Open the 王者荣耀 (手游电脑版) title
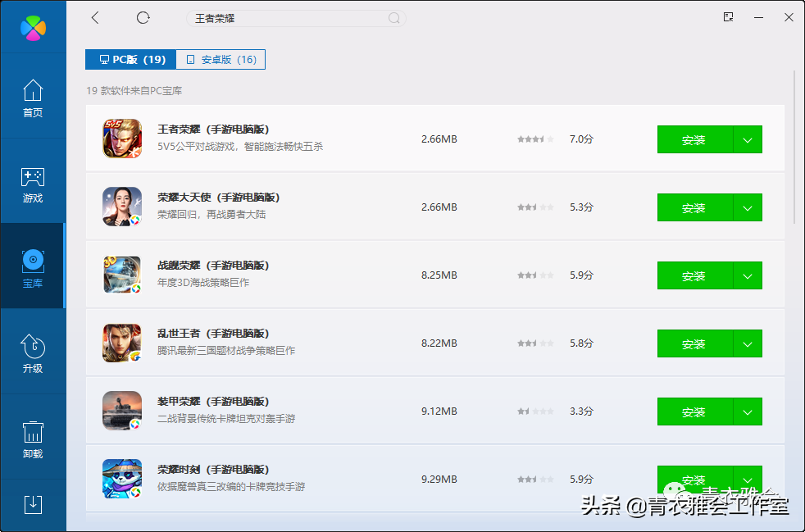The height and width of the screenshot is (532, 805). pos(213,130)
